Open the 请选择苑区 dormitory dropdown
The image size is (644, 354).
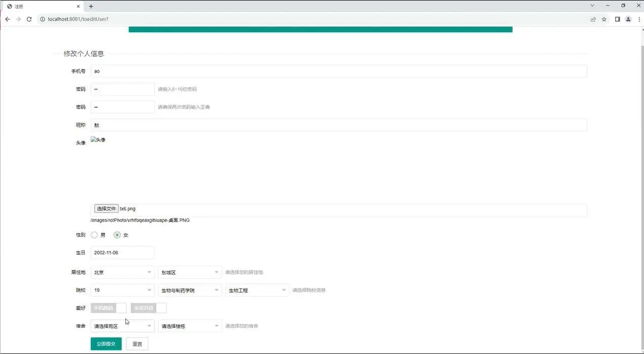point(122,326)
